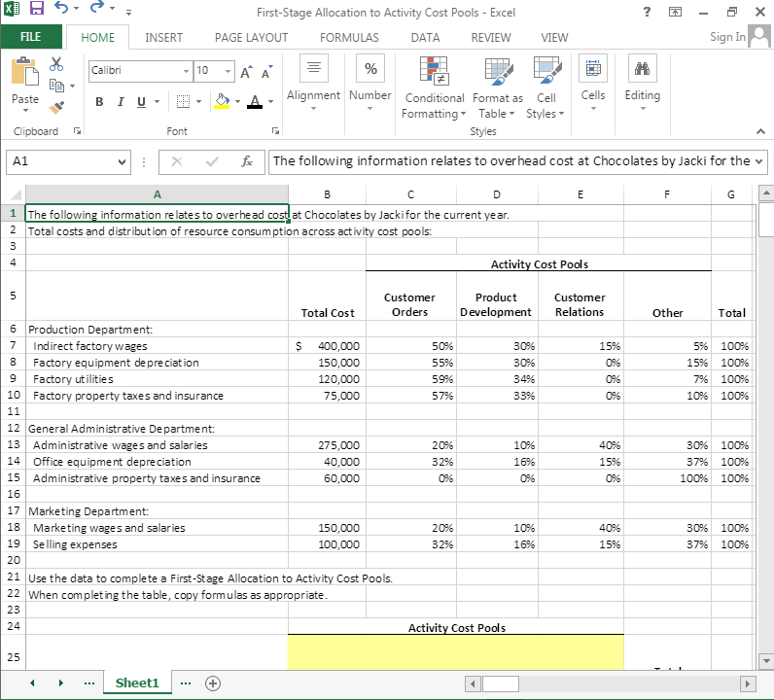Open the font size 10 dropdown
Viewport: 774px width, 700px height.
[228, 71]
